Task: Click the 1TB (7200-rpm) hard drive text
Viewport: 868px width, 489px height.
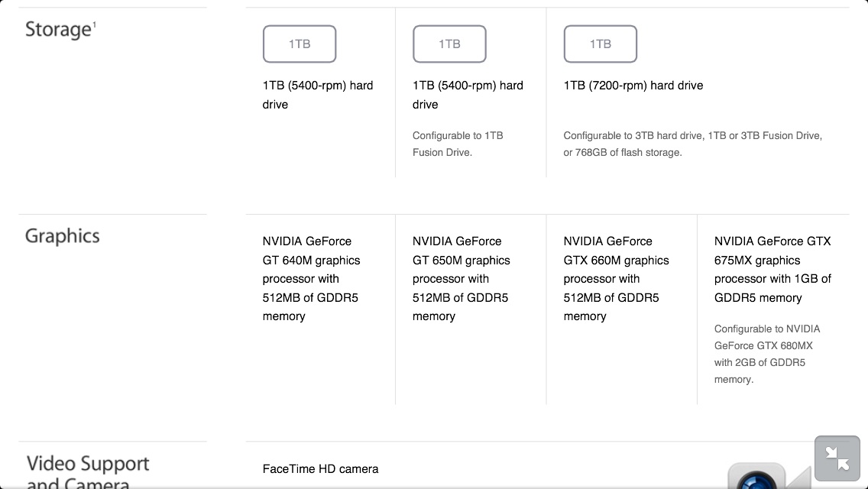Action: 633,86
